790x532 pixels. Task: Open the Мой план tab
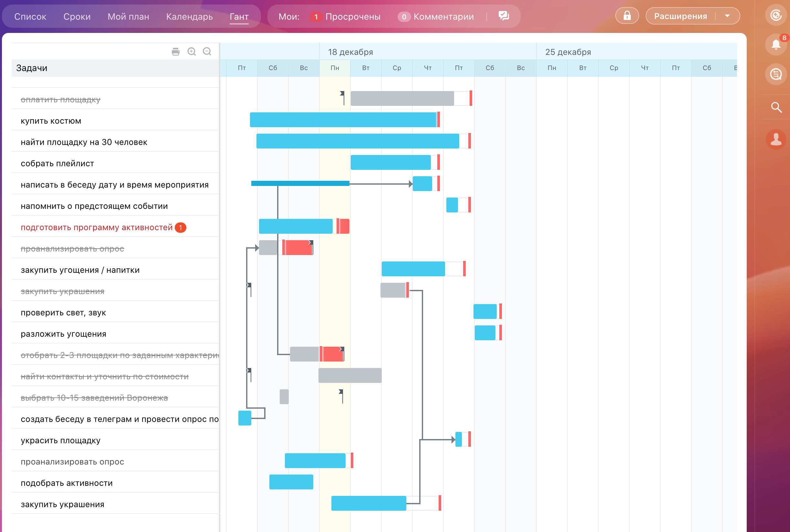(x=128, y=17)
